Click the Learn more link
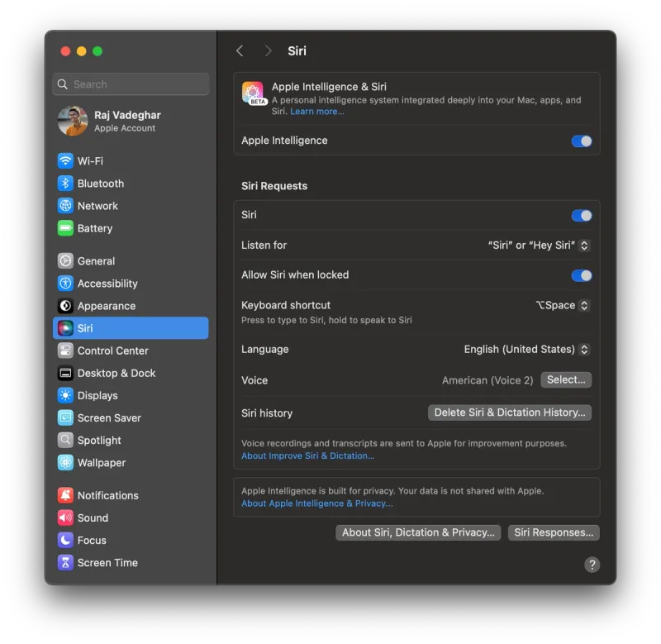This screenshot has height=644, width=661. [x=317, y=112]
